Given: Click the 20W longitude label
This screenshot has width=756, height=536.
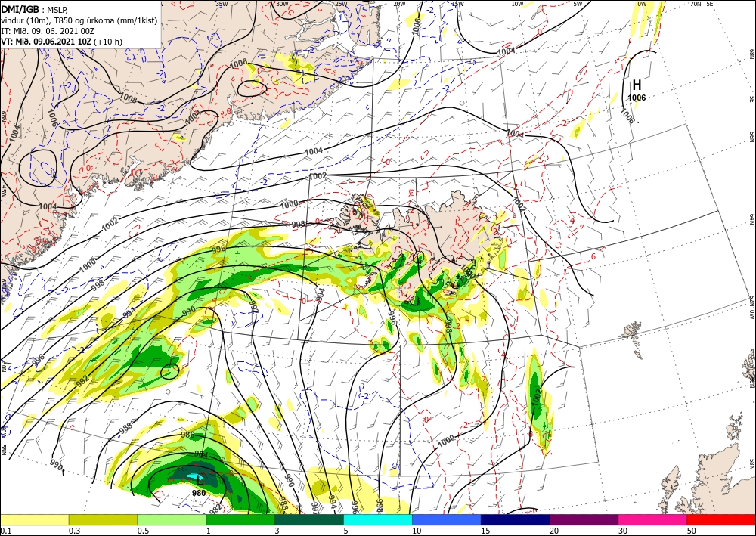Looking at the screenshot, I should tap(398, 3).
